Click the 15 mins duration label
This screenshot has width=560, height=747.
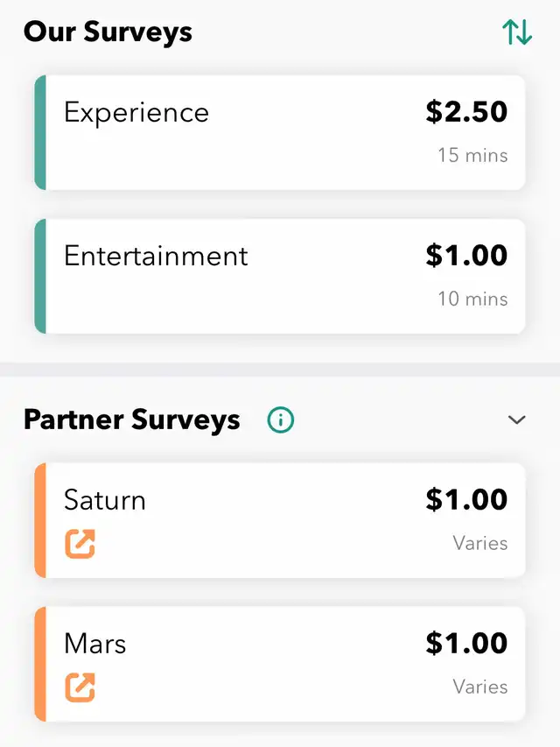coord(472,156)
